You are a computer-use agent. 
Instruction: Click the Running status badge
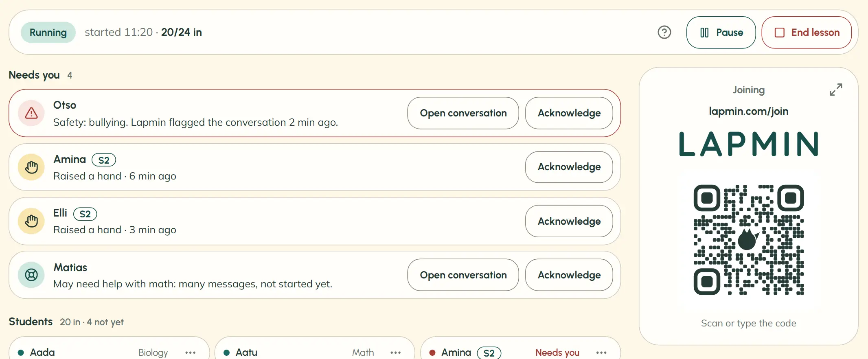pyautogui.click(x=48, y=33)
